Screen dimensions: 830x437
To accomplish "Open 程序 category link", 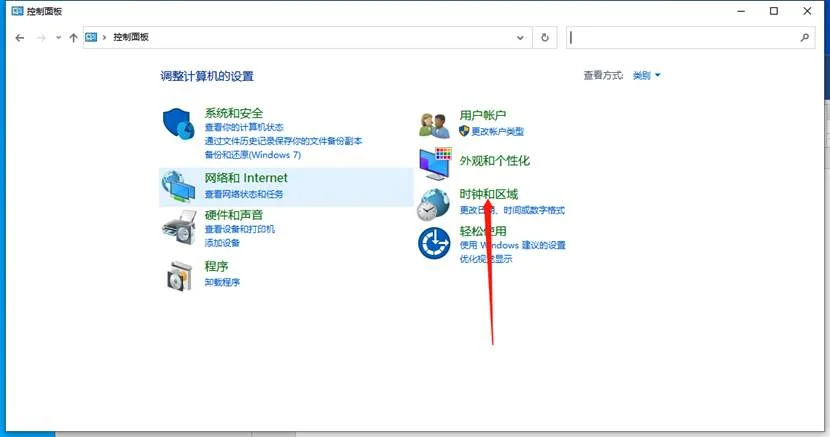I will (216, 266).
